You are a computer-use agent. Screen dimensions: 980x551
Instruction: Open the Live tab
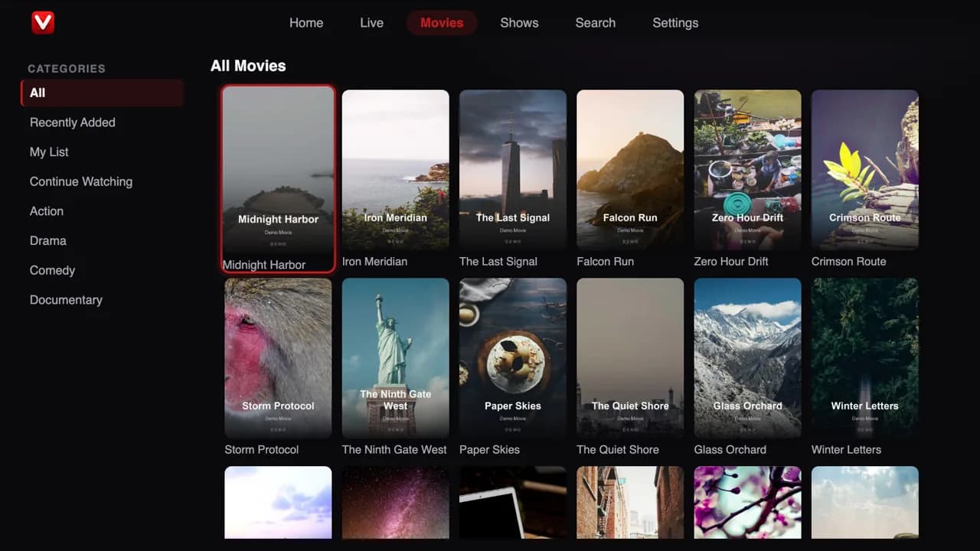(x=371, y=23)
